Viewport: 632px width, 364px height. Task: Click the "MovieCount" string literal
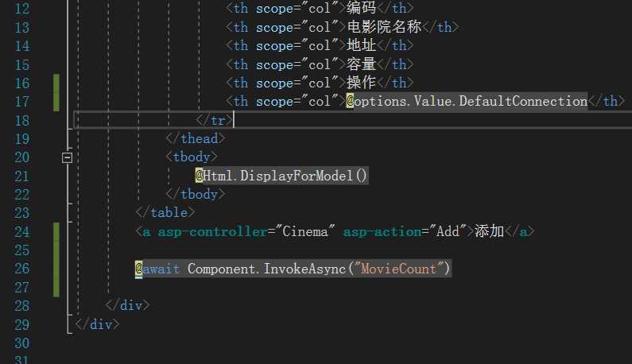[399, 269]
